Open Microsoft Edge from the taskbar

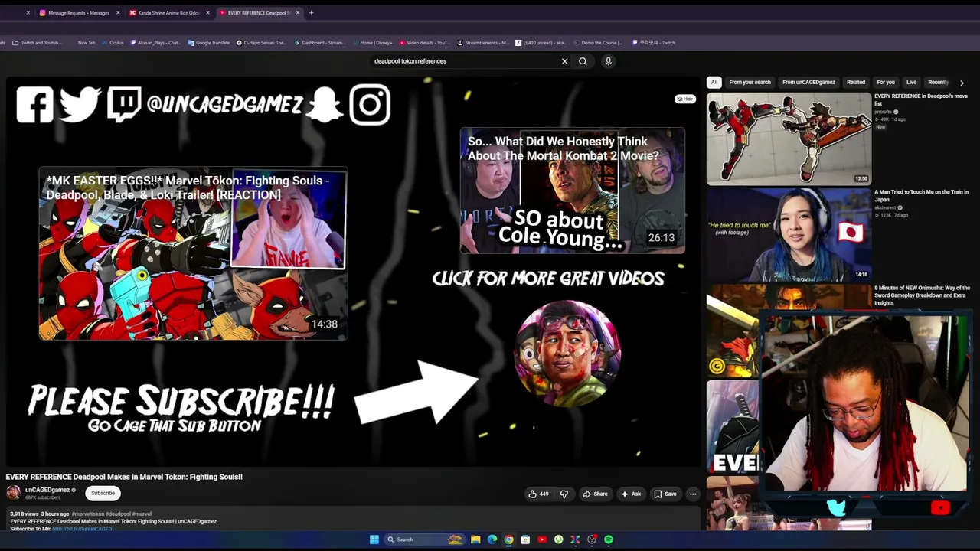[x=492, y=540]
